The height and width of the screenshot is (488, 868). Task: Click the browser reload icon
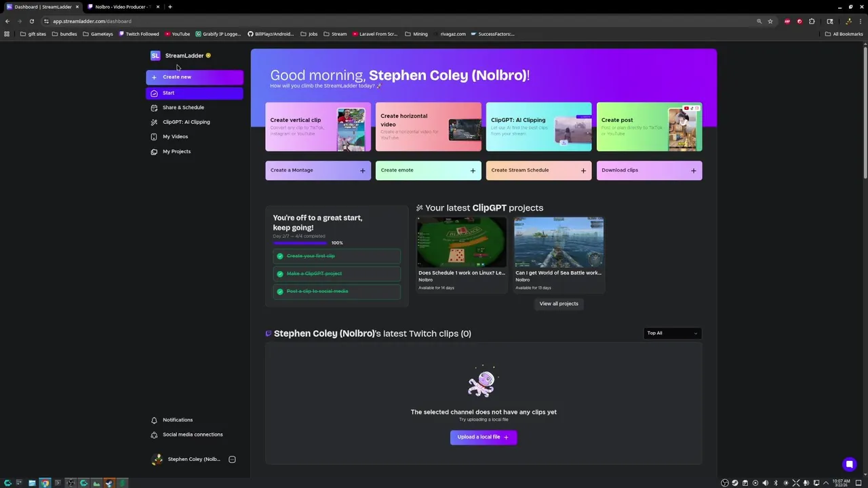click(x=31, y=21)
